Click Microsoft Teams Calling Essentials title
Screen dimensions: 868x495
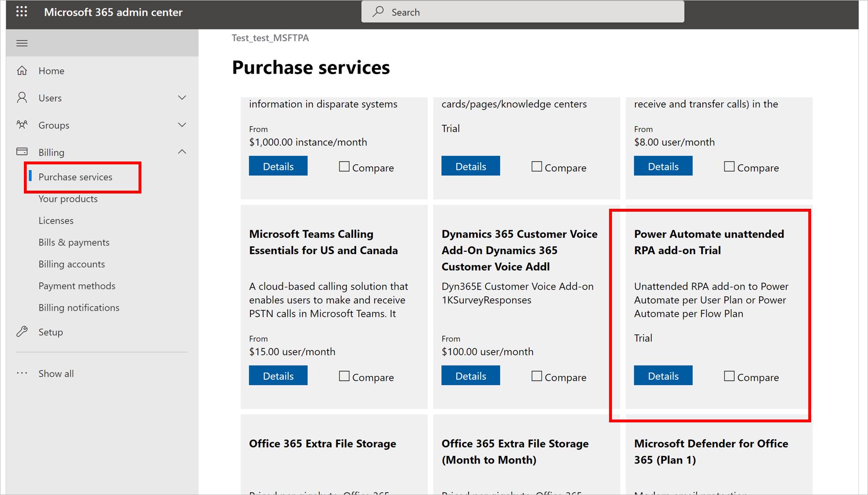click(x=323, y=242)
